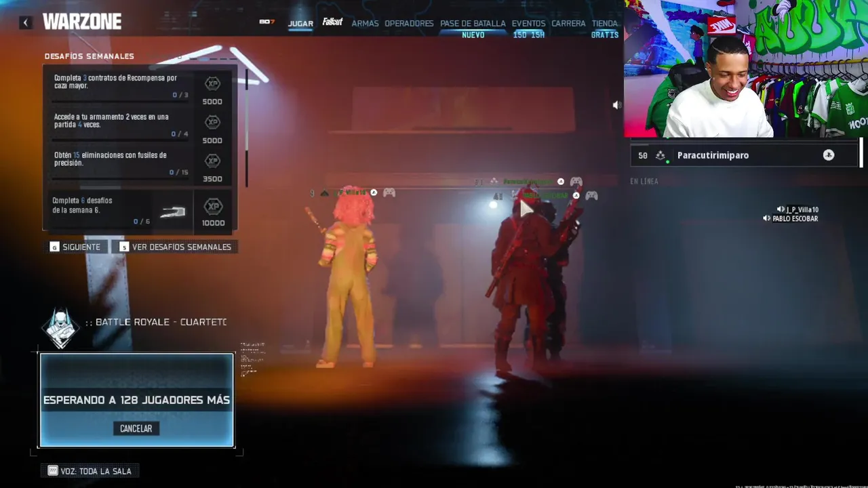This screenshot has width=868, height=488.
Task: Open the BO7 tab icon
Action: tap(267, 22)
